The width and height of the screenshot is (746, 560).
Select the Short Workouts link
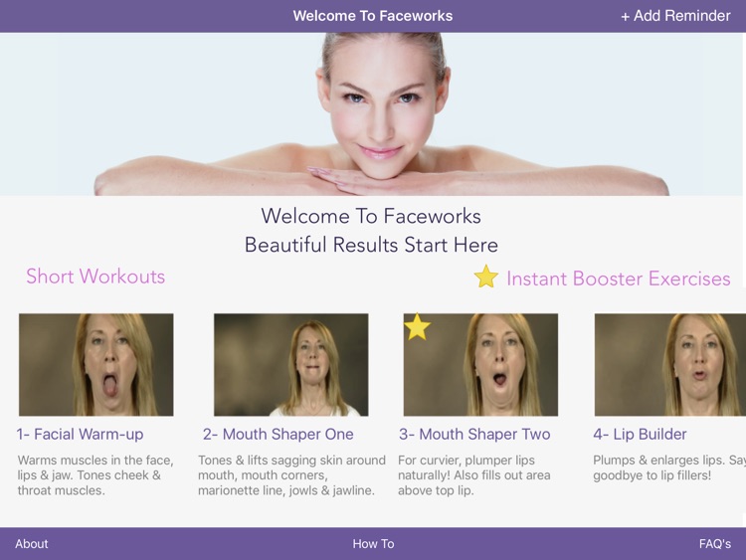coord(95,277)
